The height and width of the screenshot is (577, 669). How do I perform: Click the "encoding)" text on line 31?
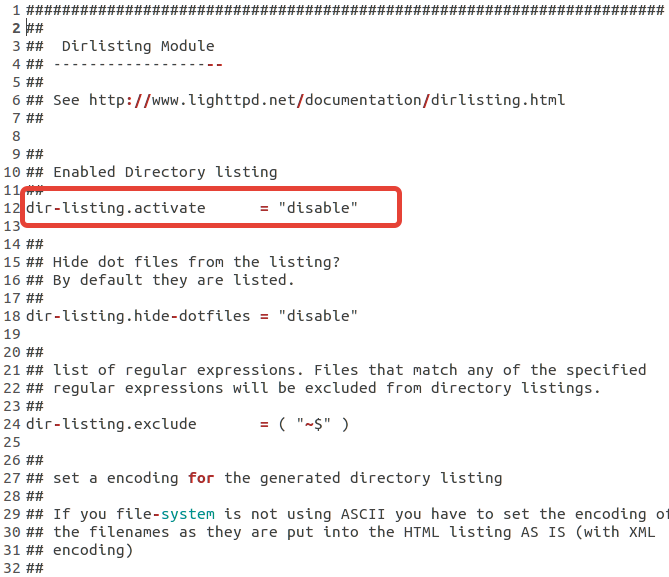(x=93, y=550)
